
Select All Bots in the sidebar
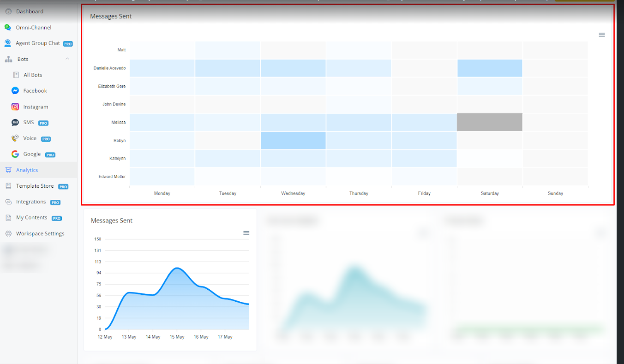click(x=32, y=75)
